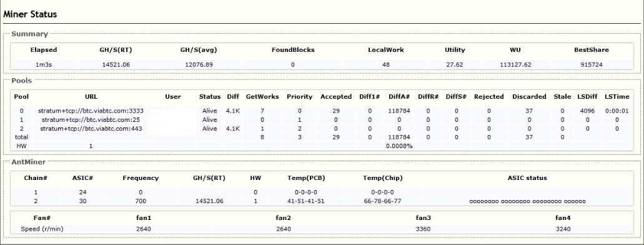644x245 pixels.
Task: Click fan3 speed 3360
Action: click(x=423, y=229)
